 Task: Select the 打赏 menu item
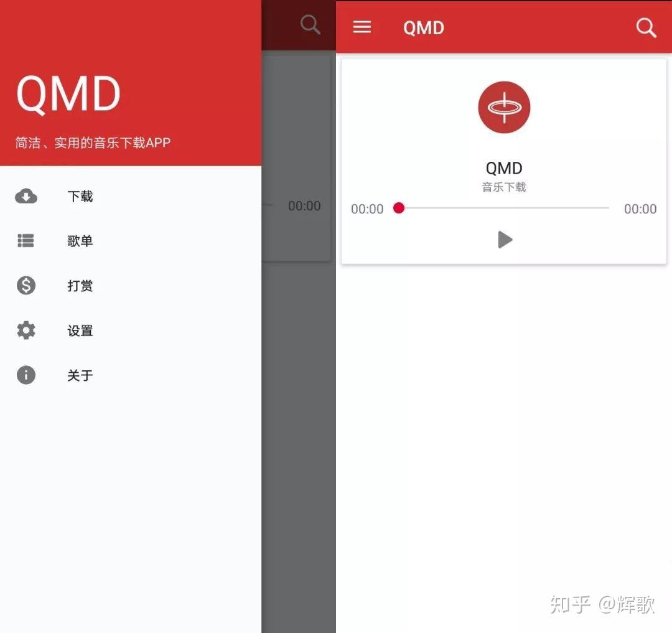tap(130, 286)
